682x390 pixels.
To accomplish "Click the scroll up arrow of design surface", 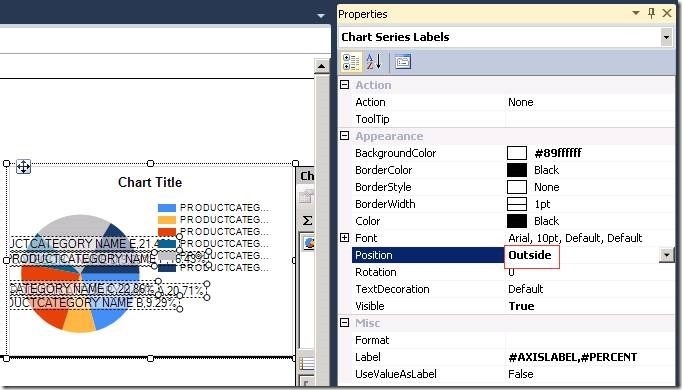I will coord(321,67).
